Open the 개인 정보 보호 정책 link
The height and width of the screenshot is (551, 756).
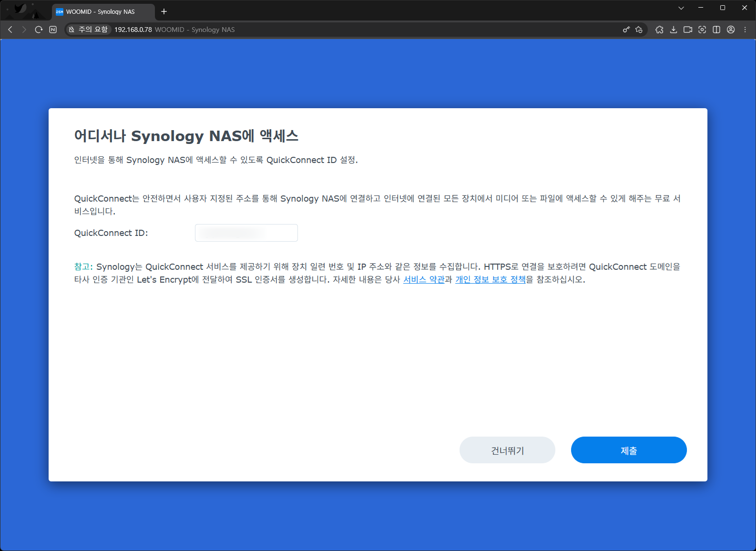(490, 279)
